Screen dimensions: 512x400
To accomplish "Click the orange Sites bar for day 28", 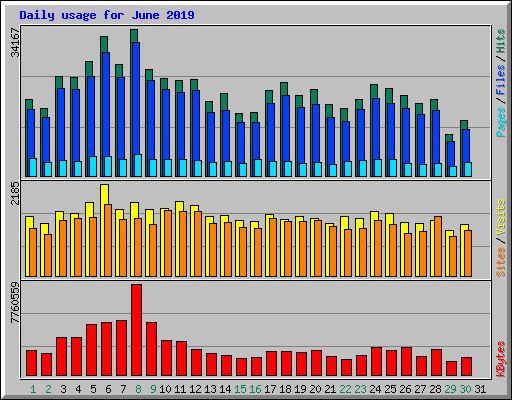I will [x=438, y=246].
